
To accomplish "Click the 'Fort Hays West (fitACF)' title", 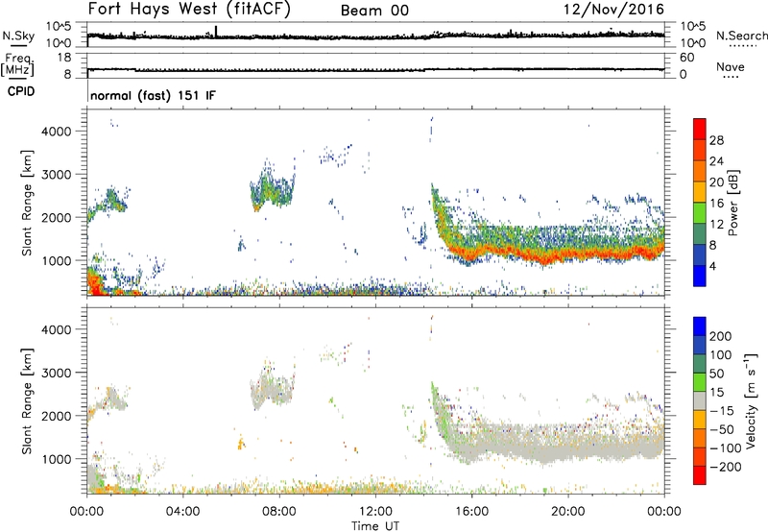I will click(x=189, y=10).
